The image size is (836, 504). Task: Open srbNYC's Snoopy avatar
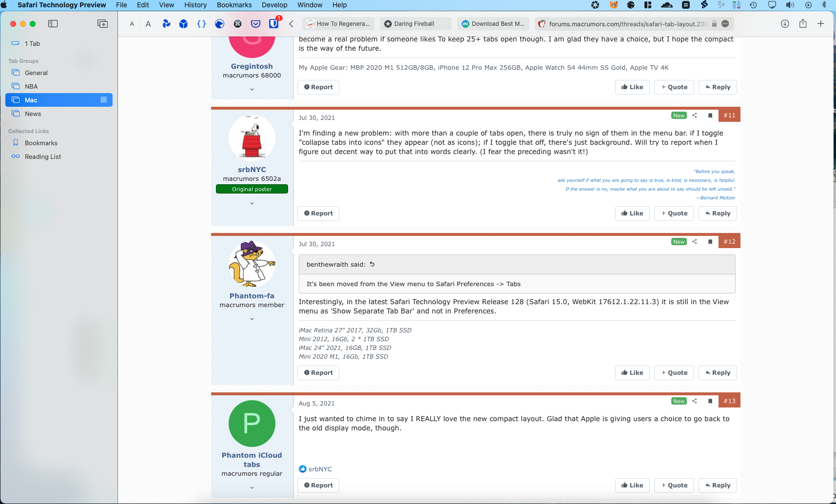coord(252,138)
